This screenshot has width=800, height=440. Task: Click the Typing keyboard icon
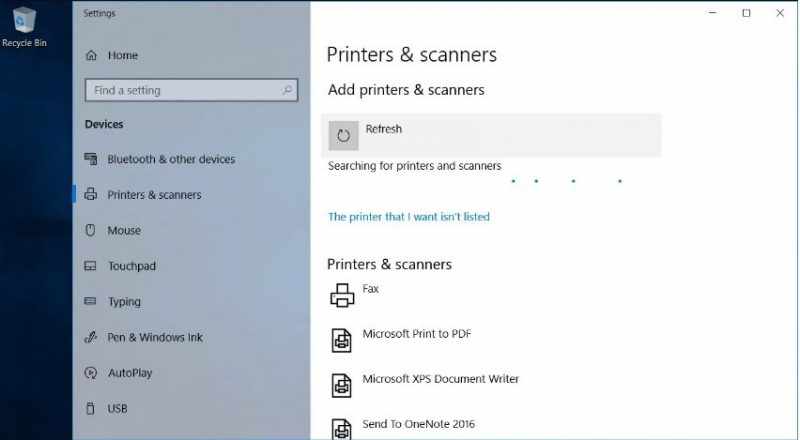point(90,301)
